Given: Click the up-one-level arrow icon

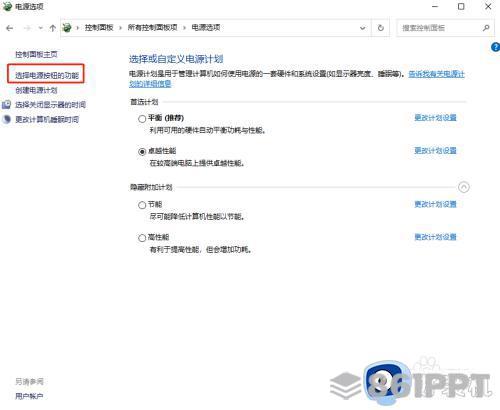Looking at the screenshot, I should pos(52,28).
